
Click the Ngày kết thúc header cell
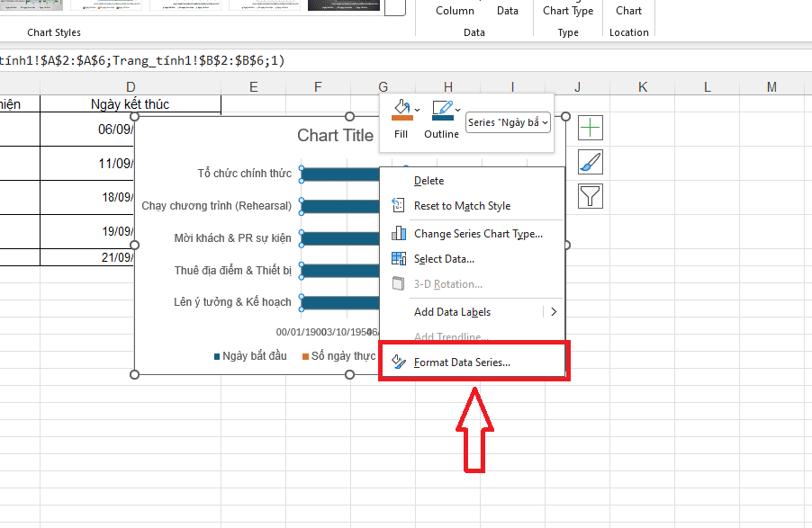tap(131, 104)
